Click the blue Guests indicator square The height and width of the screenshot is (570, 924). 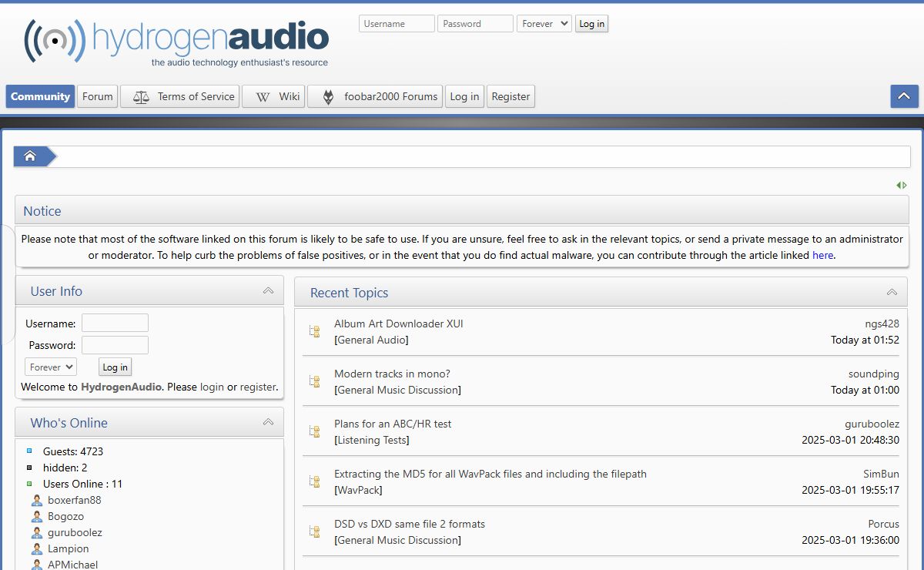[x=29, y=451]
